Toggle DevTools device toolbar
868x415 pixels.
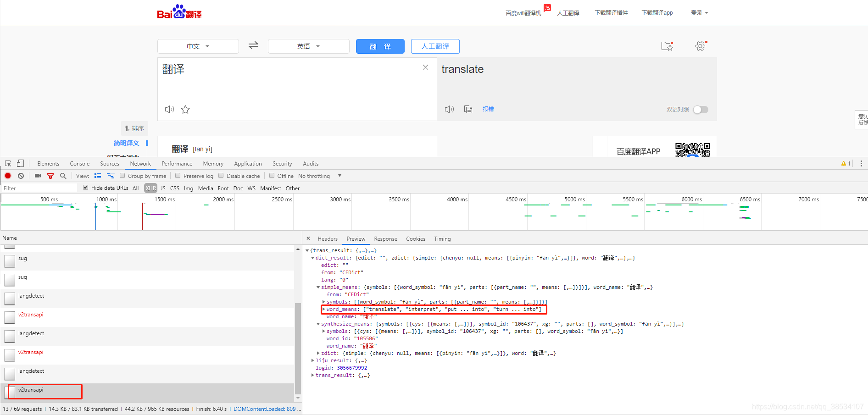coord(20,164)
